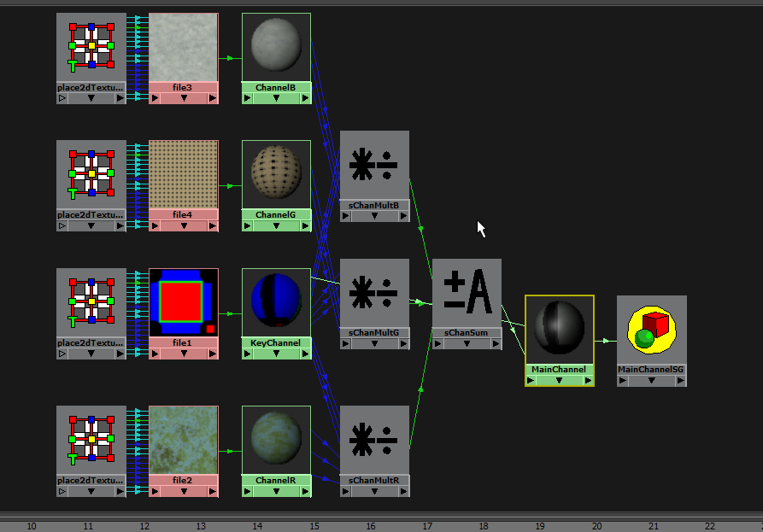The image size is (763, 532).
Task: Open the sChanMultR input connections arrow
Action: pos(345,491)
